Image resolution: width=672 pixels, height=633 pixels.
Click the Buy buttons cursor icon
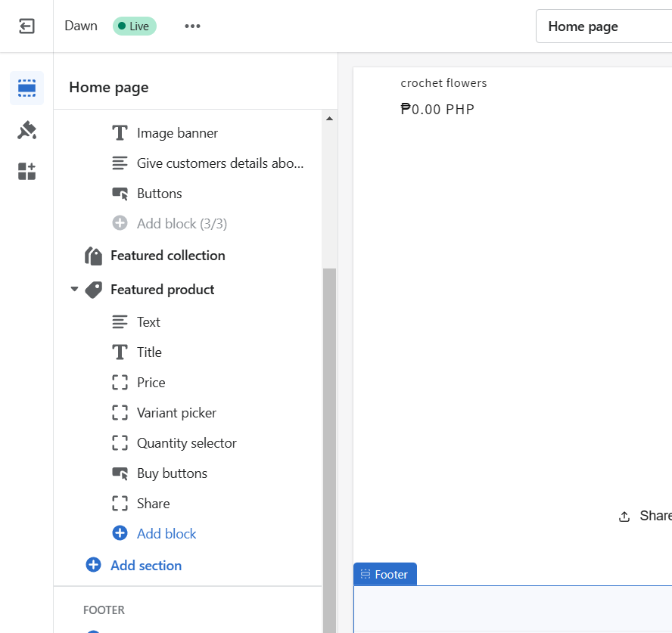120,473
